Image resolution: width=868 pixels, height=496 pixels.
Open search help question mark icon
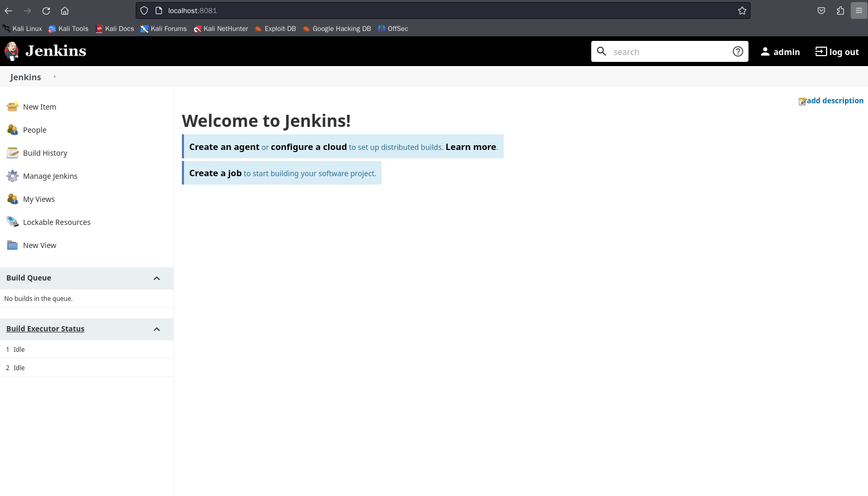(738, 51)
